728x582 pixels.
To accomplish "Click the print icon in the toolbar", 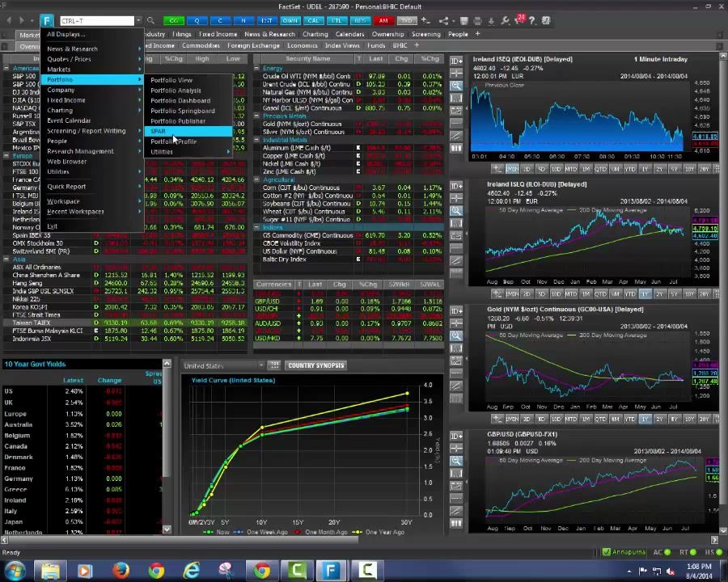I will pyautogui.click(x=477, y=20).
